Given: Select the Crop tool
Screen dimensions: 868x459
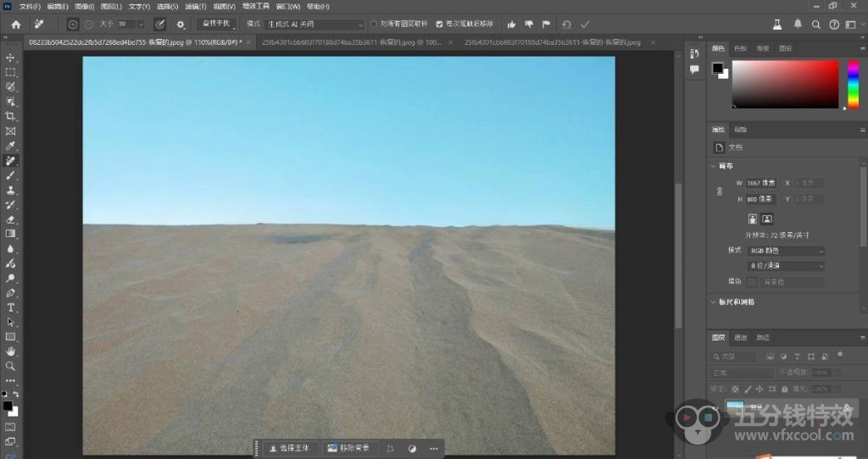Looking at the screenshot, I should (10, 116).
